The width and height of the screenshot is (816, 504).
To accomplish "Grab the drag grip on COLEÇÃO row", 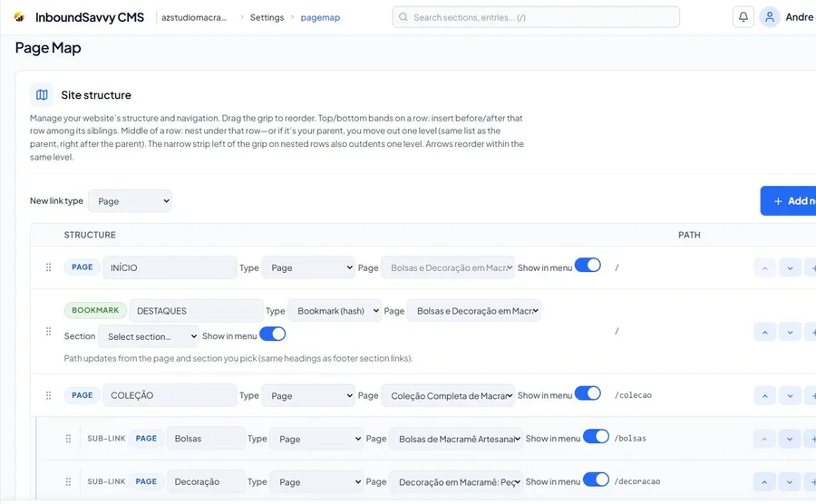I will click(48, 395).
